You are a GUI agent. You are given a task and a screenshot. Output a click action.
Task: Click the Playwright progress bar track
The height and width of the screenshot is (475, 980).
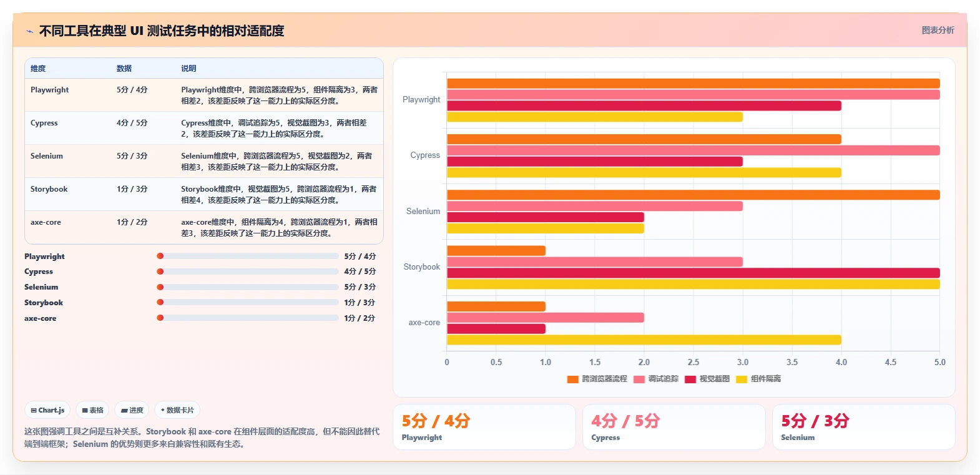click(x=247, y=256)
